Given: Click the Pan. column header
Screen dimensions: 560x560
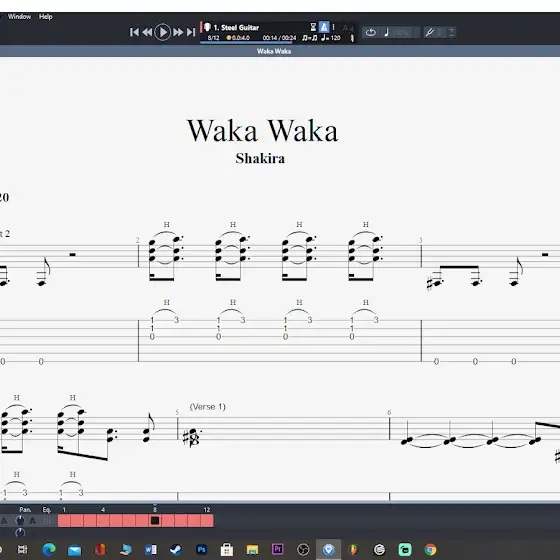Looking at the screenshot, I should point(25,510).
